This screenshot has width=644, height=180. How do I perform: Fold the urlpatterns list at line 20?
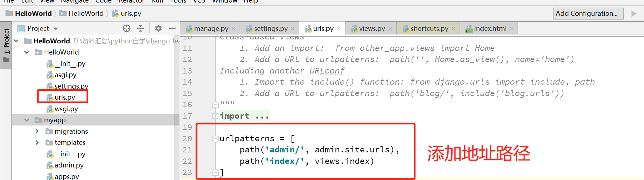[x=215, y=139]
